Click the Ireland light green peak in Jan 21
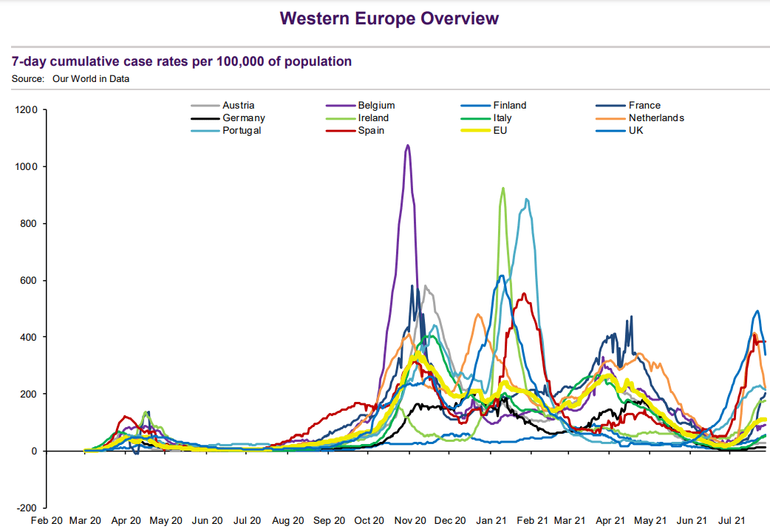This screenshot has width=770, height=532. (502, 188)
